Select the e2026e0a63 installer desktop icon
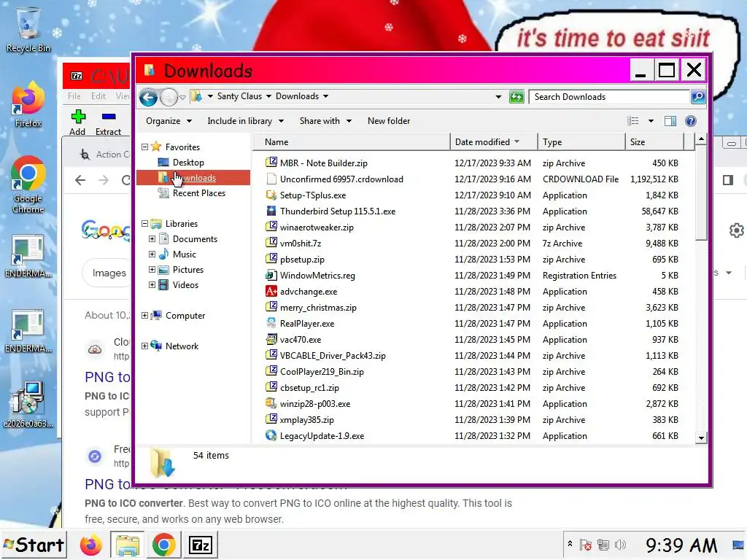Screen dimensions: 747x560 [28, 404]
